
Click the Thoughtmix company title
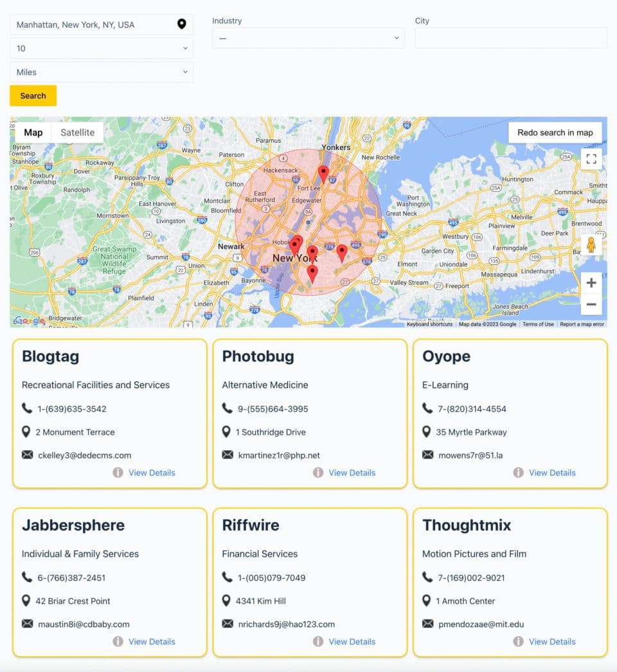click(467, 525)
